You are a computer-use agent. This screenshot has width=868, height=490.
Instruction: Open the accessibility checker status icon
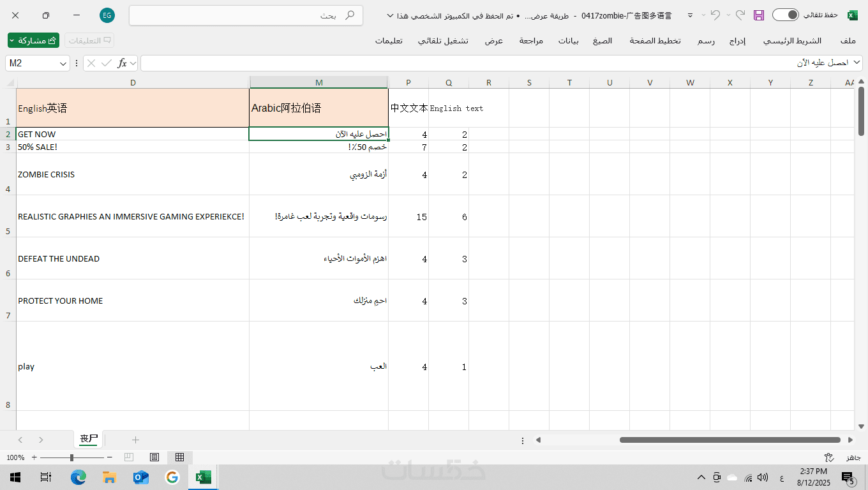point(829,457)
